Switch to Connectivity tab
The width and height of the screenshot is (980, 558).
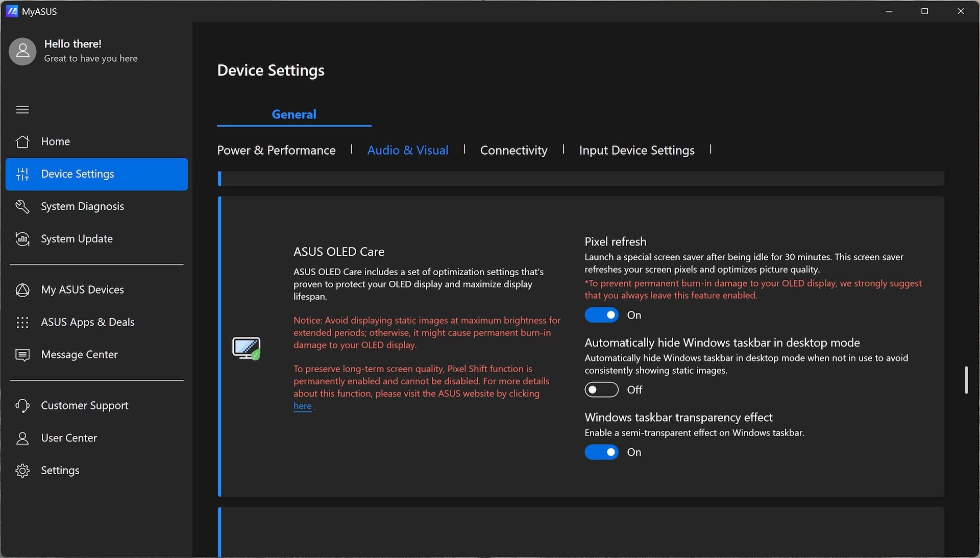click(513, 150)
